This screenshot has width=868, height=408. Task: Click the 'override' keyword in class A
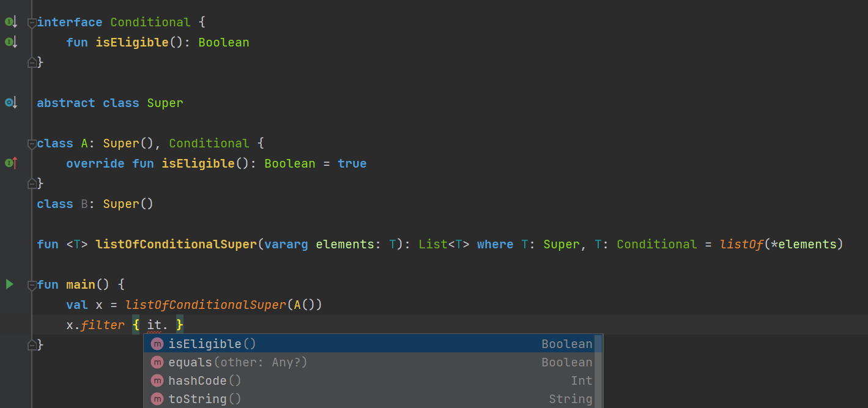coord(95,163)
